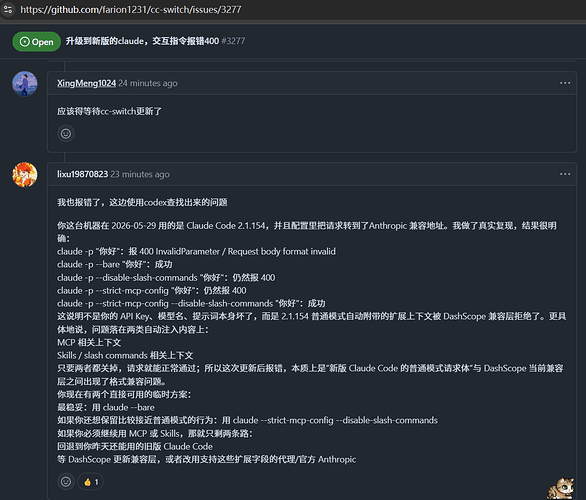Click the '23 minutes ago' timestamp
Viewport: 586px width, 500px height.
(x=140, y=175)
